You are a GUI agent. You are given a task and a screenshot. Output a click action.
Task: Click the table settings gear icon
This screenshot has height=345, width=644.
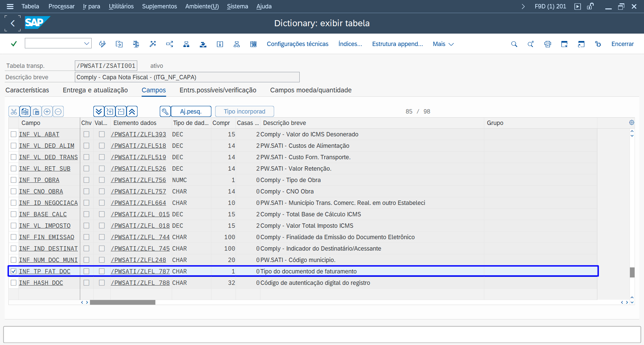point(631,123)
